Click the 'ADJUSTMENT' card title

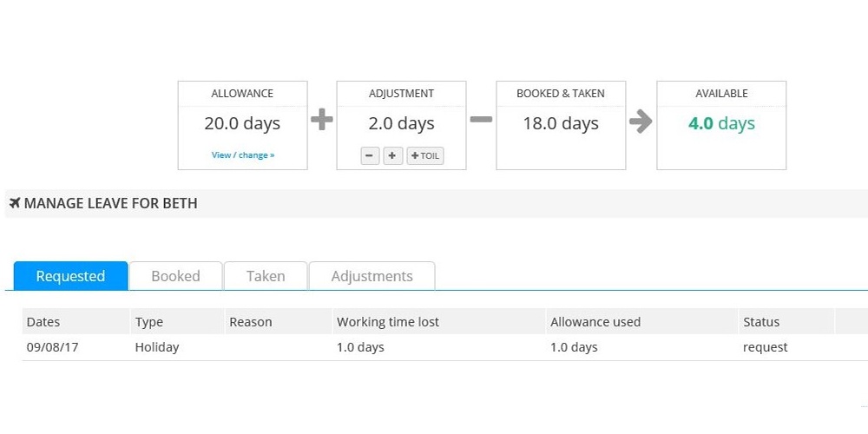click(x=401, y=94)
